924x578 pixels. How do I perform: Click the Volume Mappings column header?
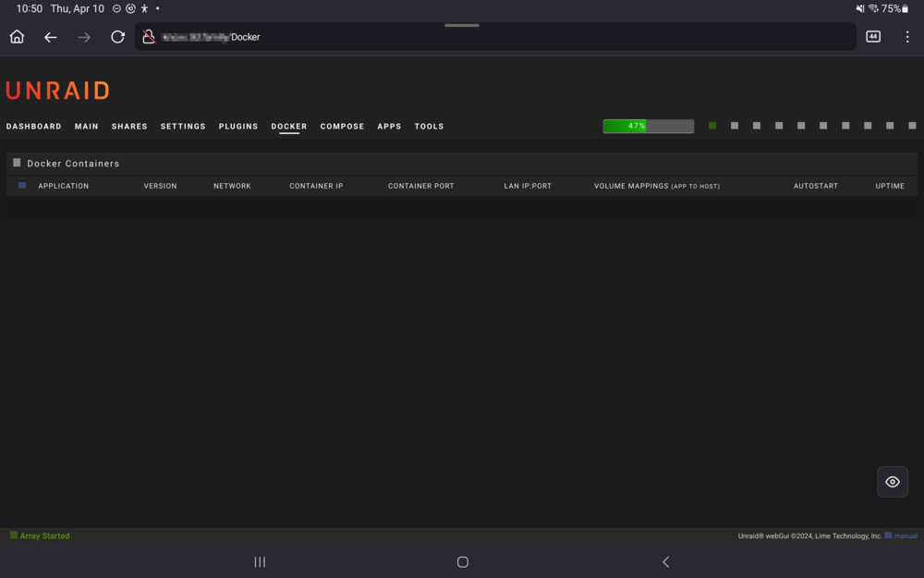tap(657, 186)
